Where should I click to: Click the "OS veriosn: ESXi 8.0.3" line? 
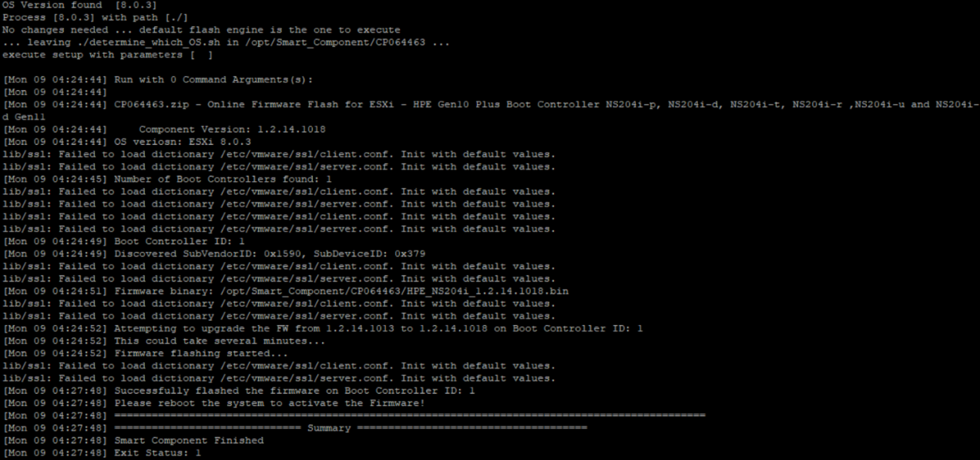coord(182,142)
